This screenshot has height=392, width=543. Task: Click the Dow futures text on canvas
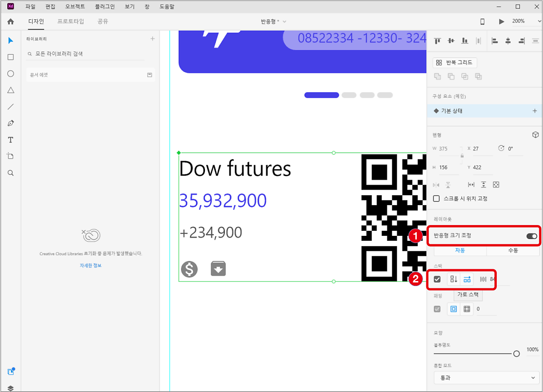235,168
